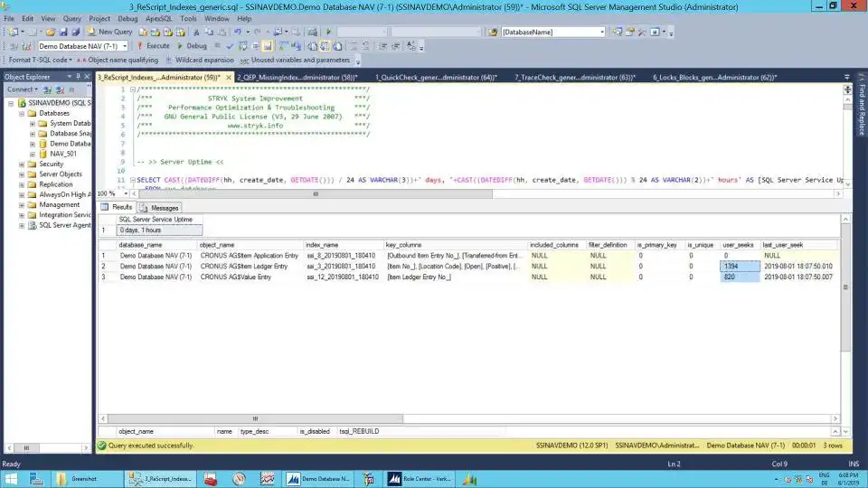
Task: Expand the SQL Server Agent node
Action: pyautogui.click(x=22, y=225)
